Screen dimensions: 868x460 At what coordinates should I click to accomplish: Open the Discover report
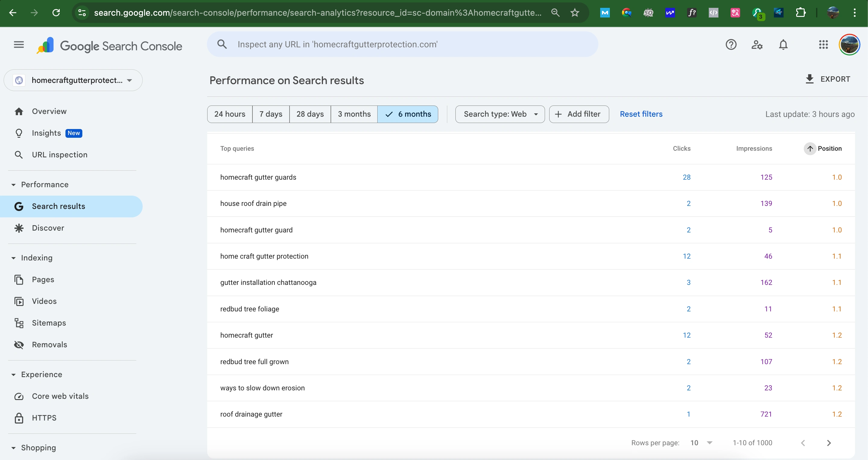click(x=48, y=228)
